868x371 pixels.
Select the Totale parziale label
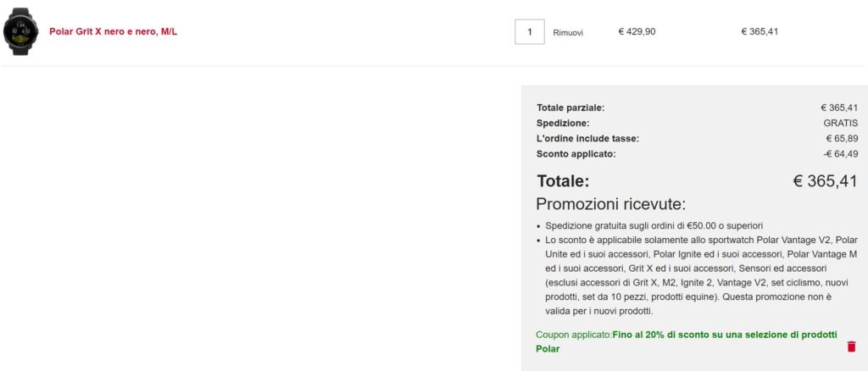pyautogui.click(x=570, y=108)
